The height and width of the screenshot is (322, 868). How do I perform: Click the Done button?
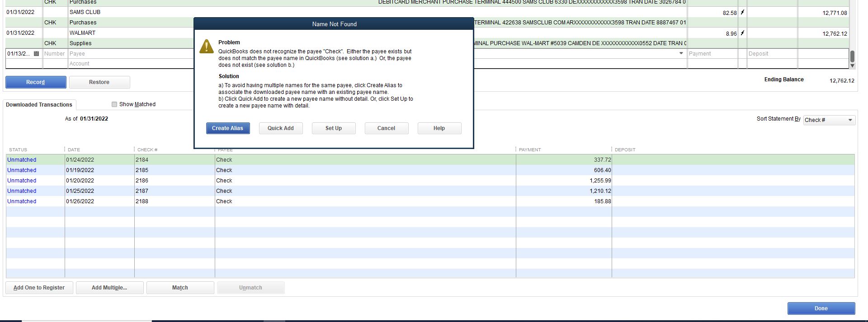[x=821, y=308]
